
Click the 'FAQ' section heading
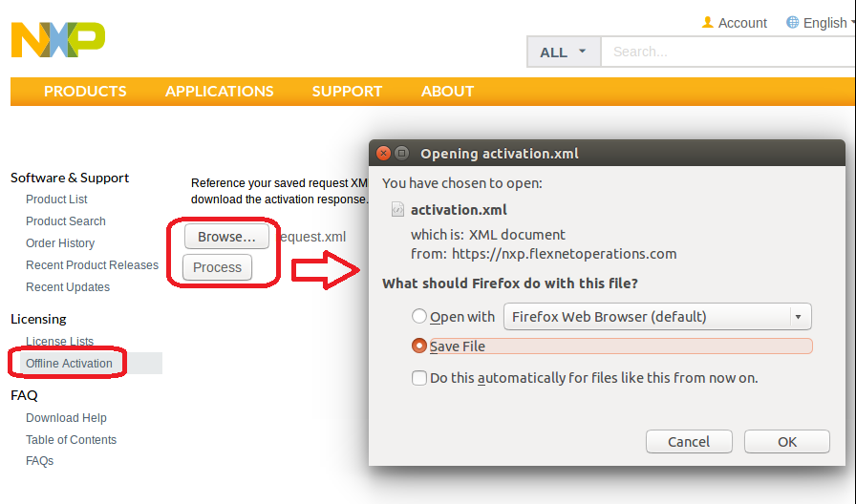tap(24, 395)
